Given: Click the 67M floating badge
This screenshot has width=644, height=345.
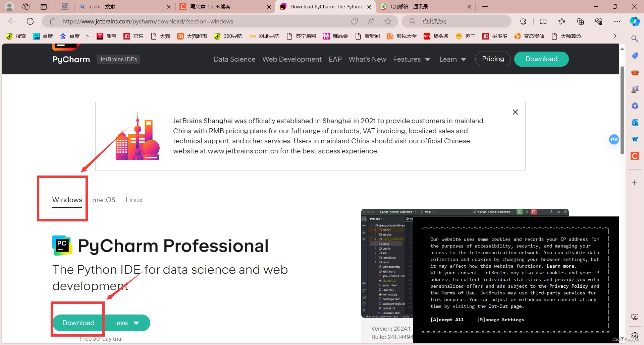Looking at the screenshot, I should (x=614, y=139).
